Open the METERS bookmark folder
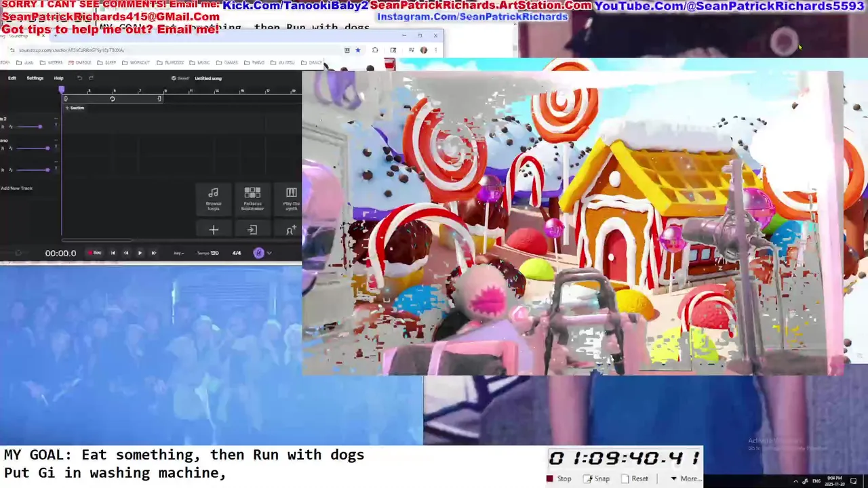Viewport: 868px width, 488px height. pyautogui.click(x=52, y=62)
